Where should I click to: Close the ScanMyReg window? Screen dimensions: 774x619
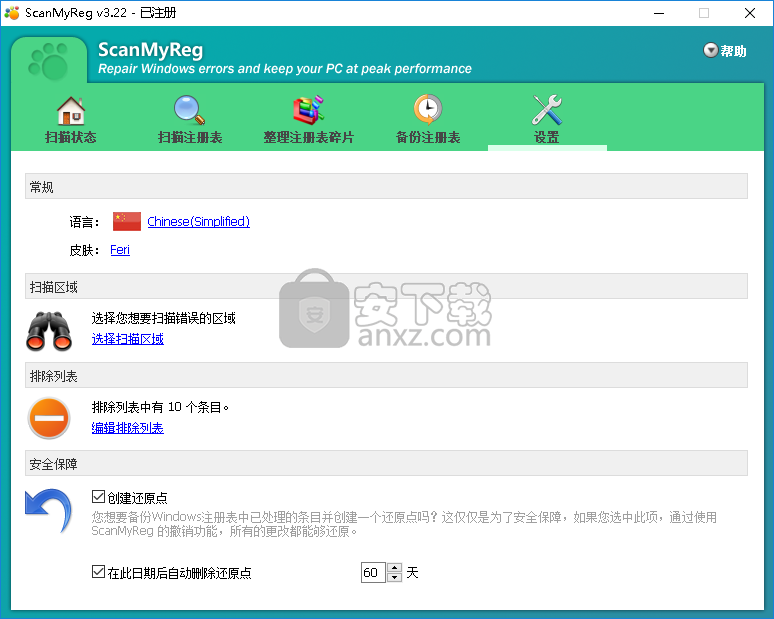(750, 13)
